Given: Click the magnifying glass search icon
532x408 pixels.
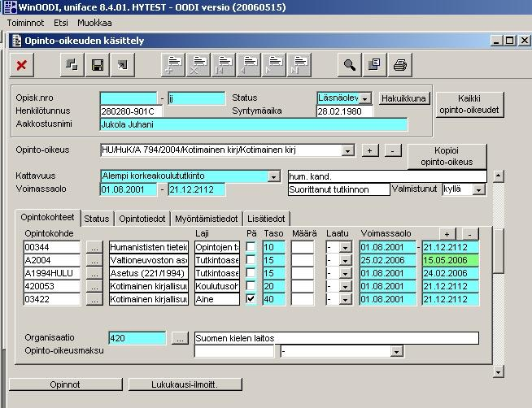Looking at the screenshot, I should pos(350,65).
